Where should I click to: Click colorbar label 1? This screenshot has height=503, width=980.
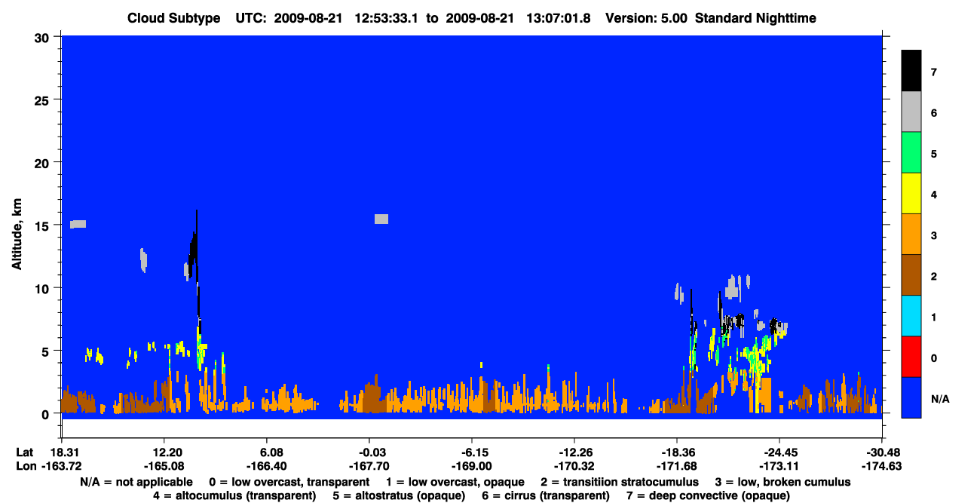[x=933, y=317]
